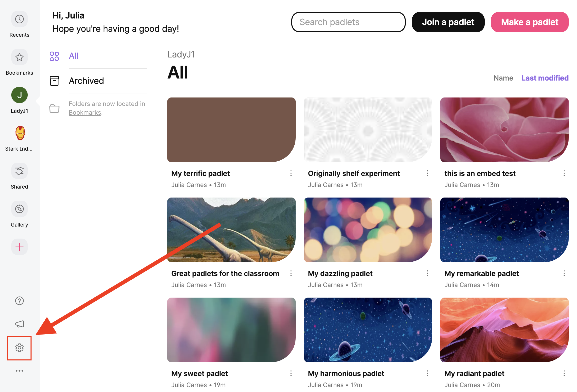Click the Search padlets input field
577x392 pixels.
click(x=349, y=22)
